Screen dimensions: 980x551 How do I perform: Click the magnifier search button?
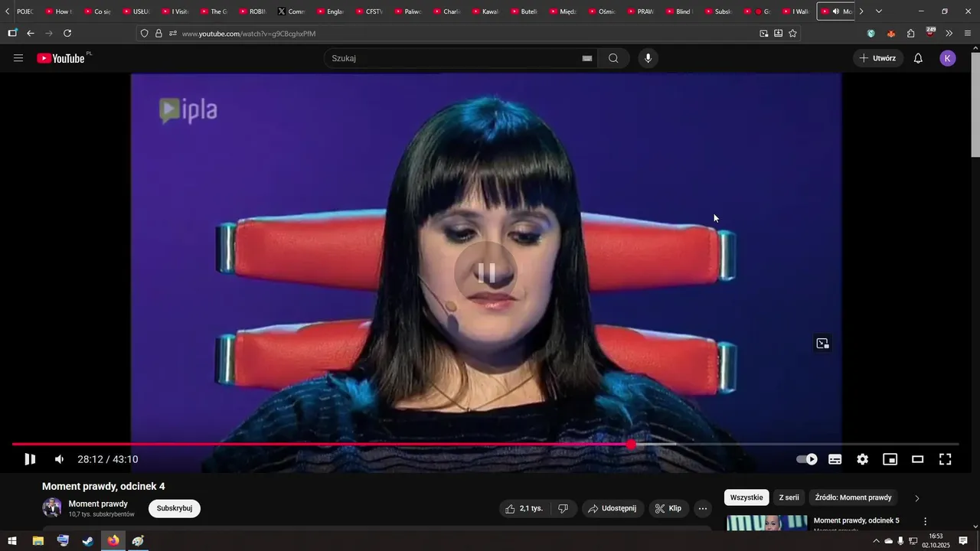(613, 58)
